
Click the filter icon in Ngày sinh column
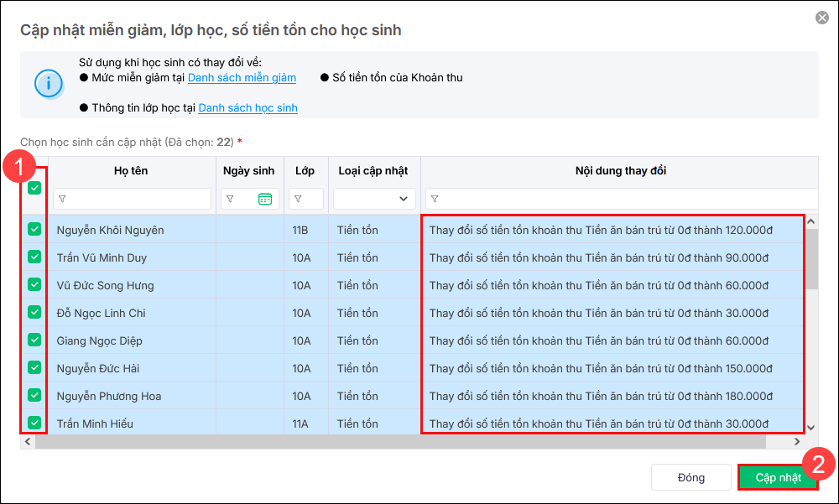(x=231, y=199)
